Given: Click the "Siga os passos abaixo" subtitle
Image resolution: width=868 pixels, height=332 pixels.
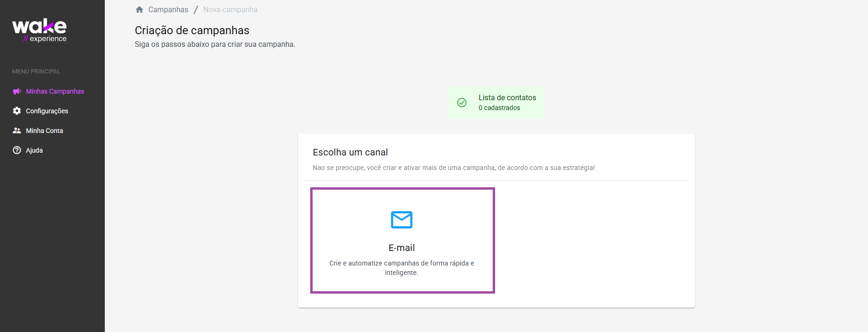Looking at the screenshot, I should [215, 44].
